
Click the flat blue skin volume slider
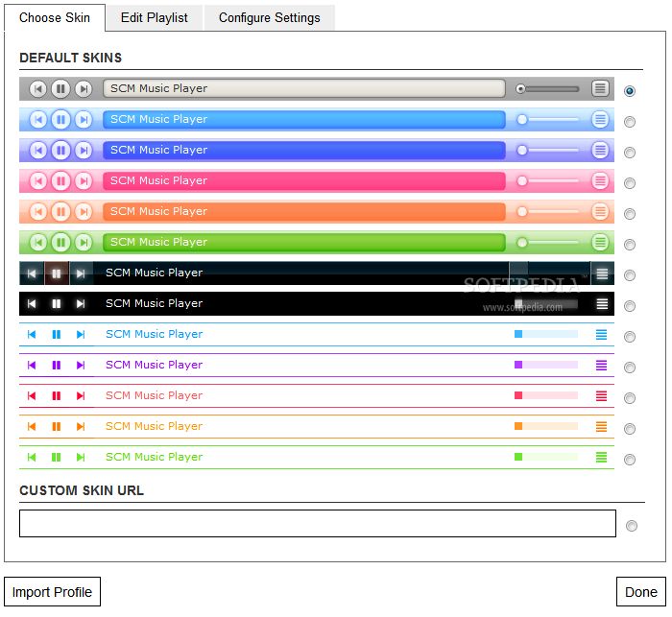pyautogui.click(x=546, y=334)
